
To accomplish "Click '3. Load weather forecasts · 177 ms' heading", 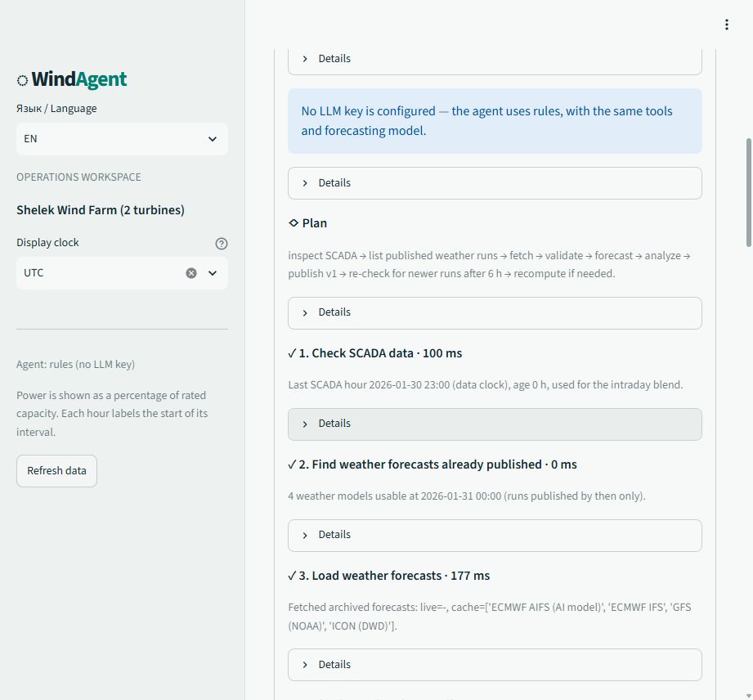I will 389,576.
